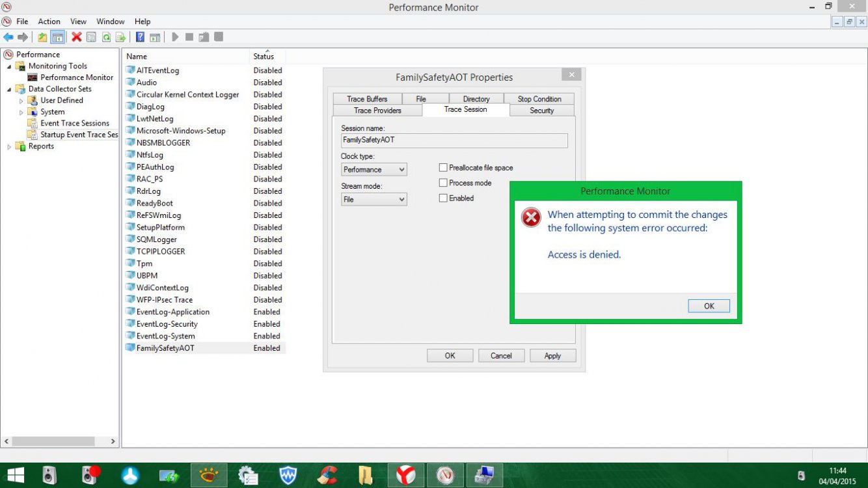Open the Windows Start button
868x488 pixels.
(15, 476)
